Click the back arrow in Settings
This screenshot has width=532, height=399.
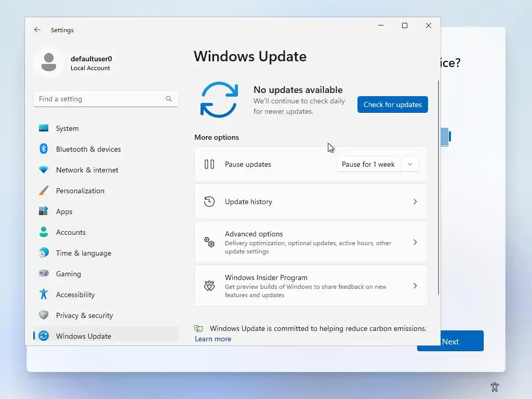pos(37,30)
